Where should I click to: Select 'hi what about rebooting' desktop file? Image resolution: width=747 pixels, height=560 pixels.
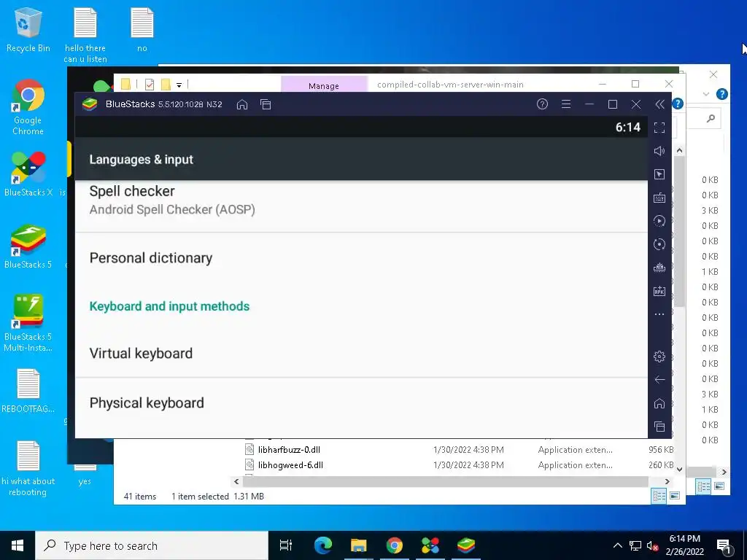coord(28,469)
